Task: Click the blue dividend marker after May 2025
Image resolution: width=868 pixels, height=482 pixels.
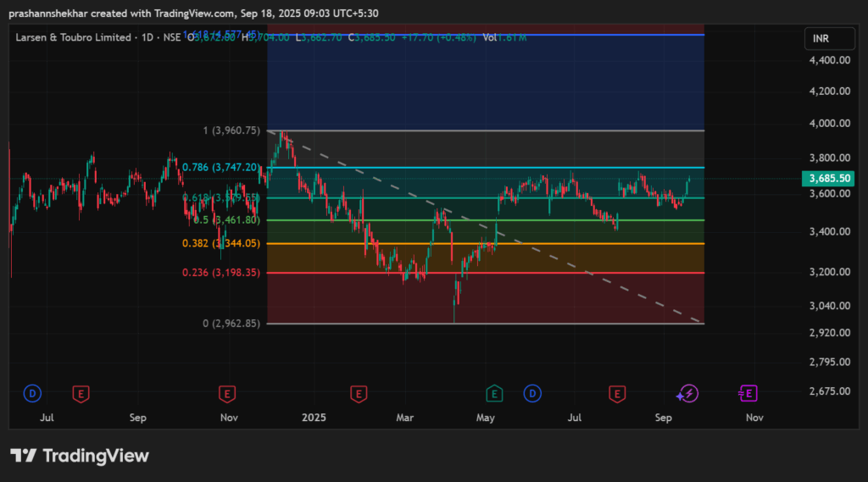Action: (532, 393)
